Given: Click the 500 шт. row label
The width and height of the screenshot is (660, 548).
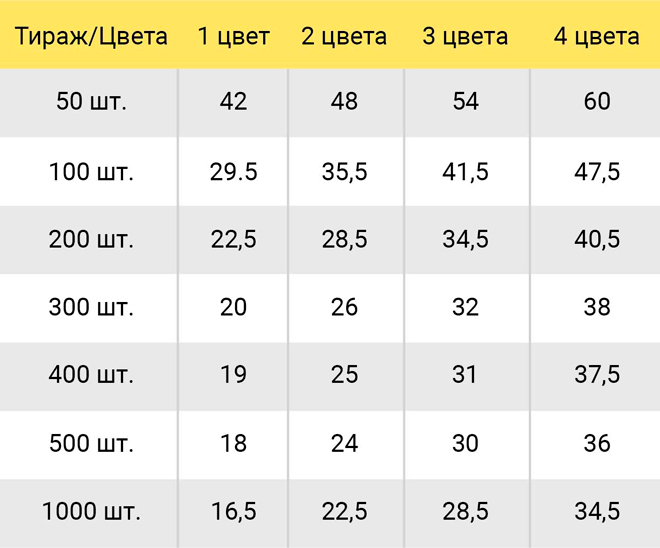Looking at the screenshot, I should [91, 443].
